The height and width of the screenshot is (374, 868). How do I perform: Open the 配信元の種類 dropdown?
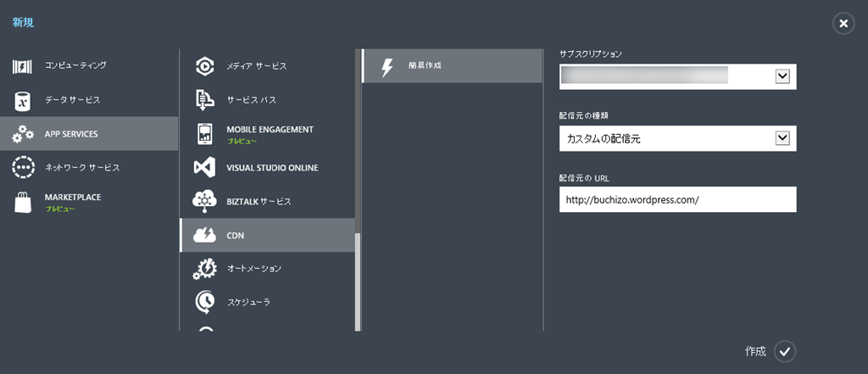(x=782, y=138)
